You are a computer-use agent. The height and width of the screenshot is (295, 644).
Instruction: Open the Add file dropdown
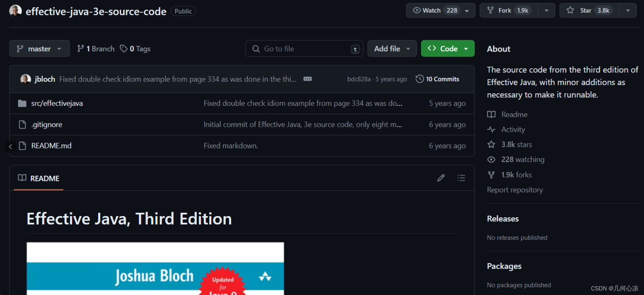(x=392, y=49)
